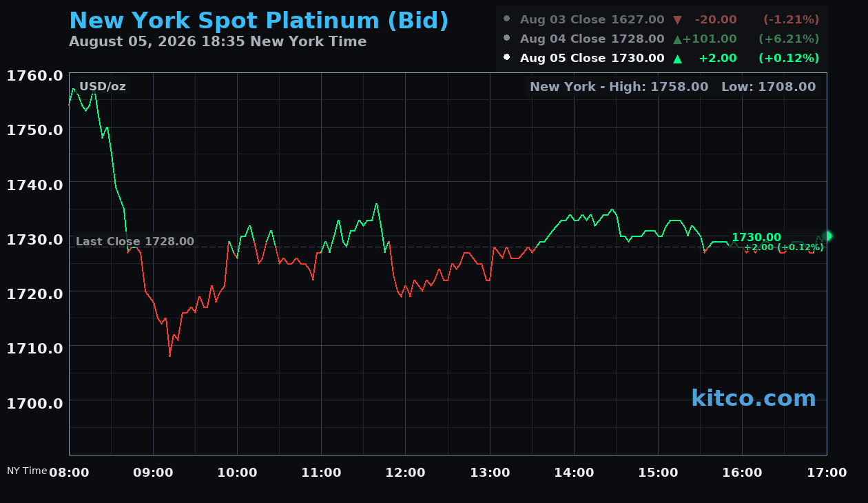Screen dimensions: 868x503
Task: Click the (+6.21%) percentage
Action: [789, 39]
